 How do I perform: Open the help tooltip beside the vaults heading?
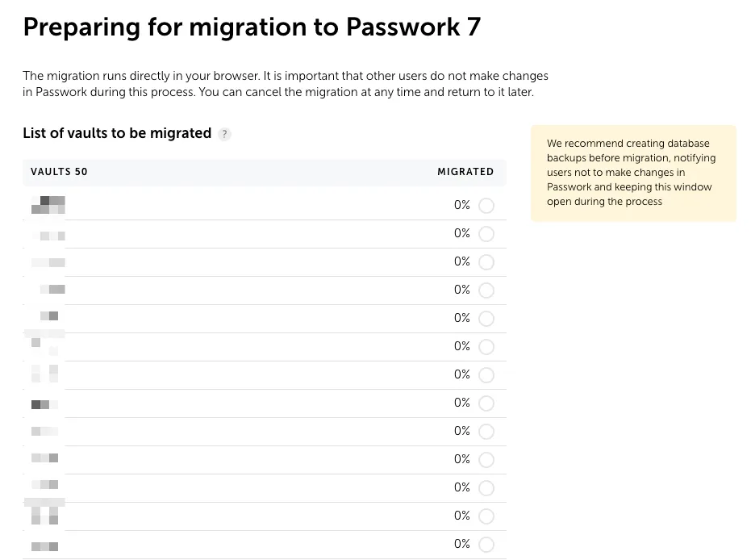(x=224, y=134)
